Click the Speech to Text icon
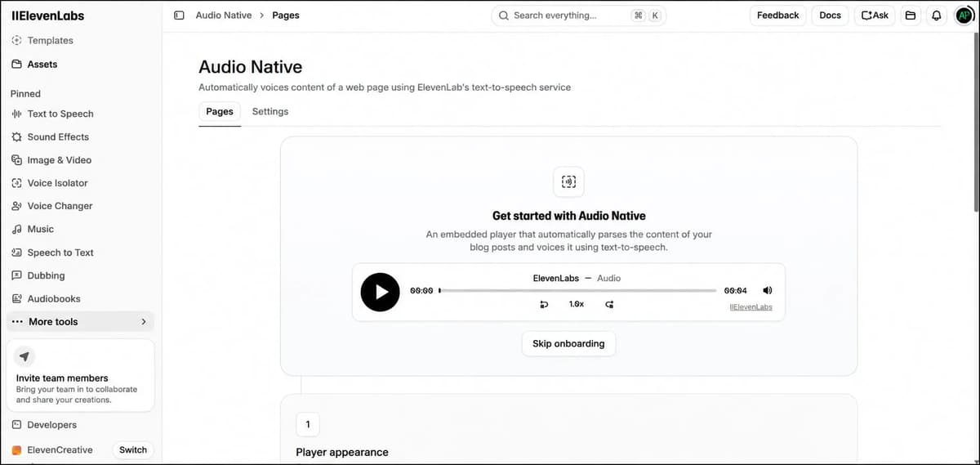980x465 pixels. 17,253
